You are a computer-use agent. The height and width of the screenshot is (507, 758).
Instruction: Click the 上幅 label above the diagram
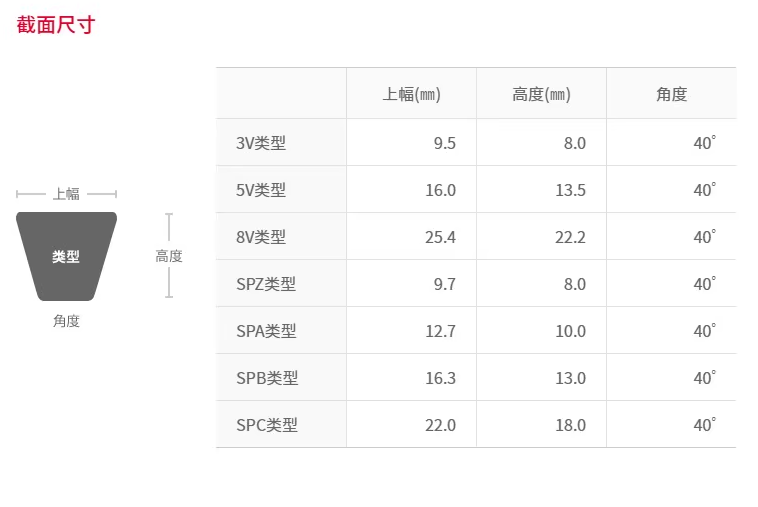click(66, 194)
